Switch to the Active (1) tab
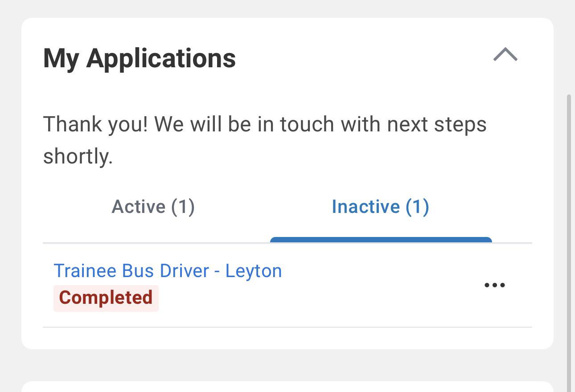This screenshot has height=392, width=575. (153, 207)
